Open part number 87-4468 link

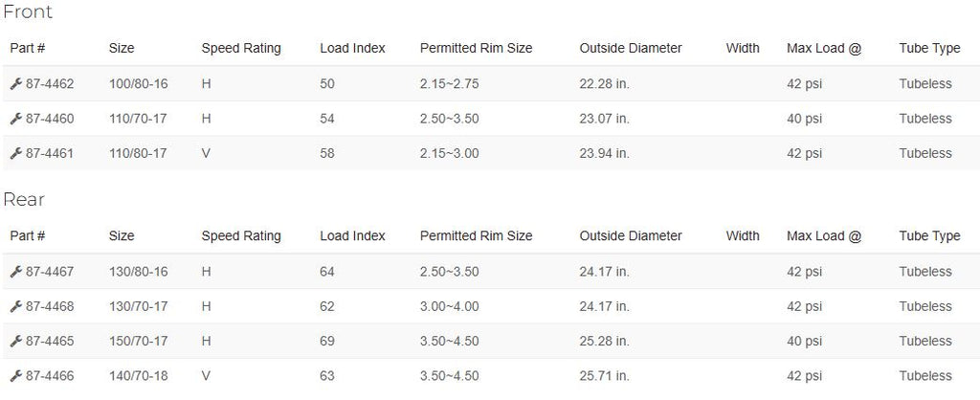click(50, 306)
